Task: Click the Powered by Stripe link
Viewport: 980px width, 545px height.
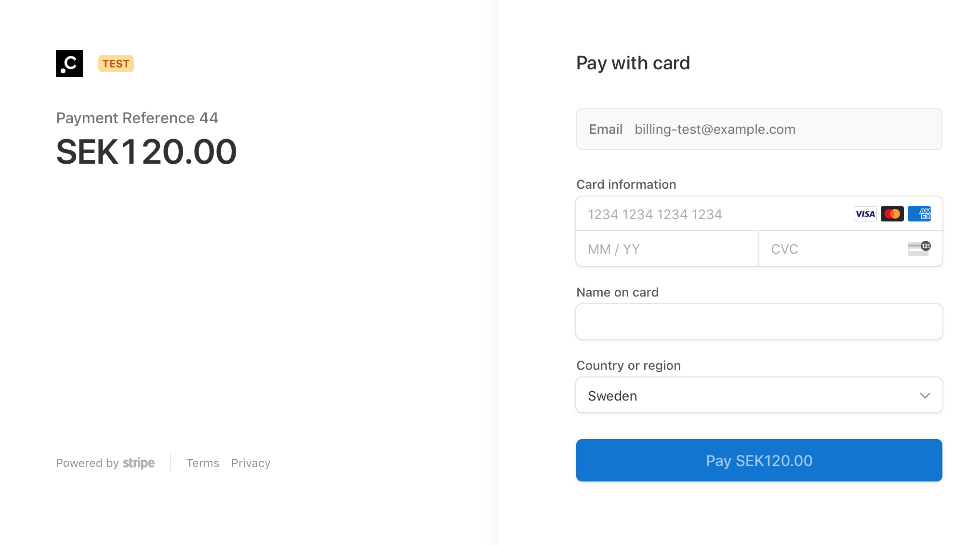Action: coord(105,463)
